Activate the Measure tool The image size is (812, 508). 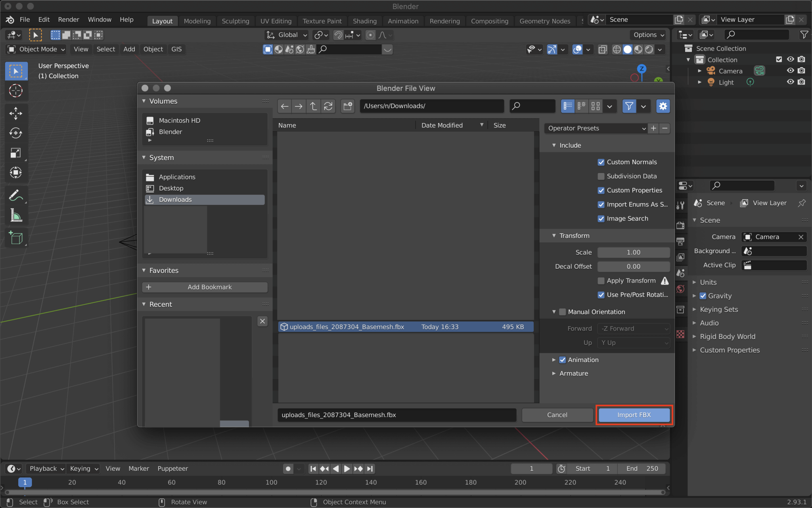coord(16,216)
